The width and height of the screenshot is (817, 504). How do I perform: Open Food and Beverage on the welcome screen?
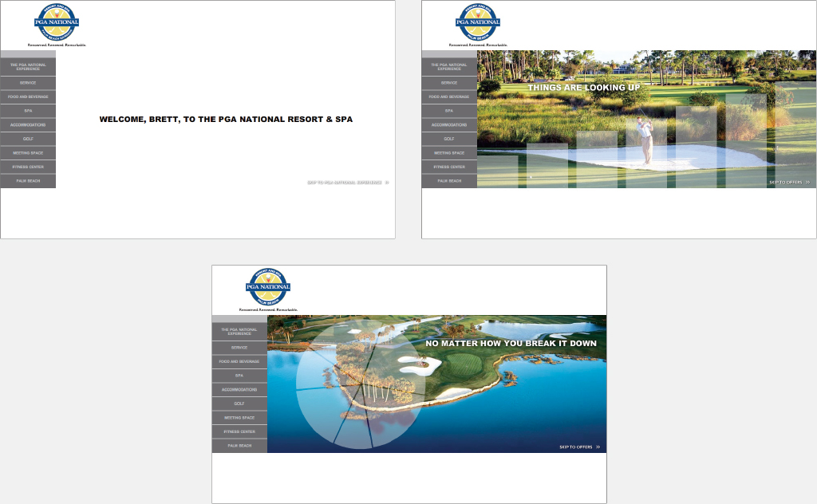(x=28, y=96)
